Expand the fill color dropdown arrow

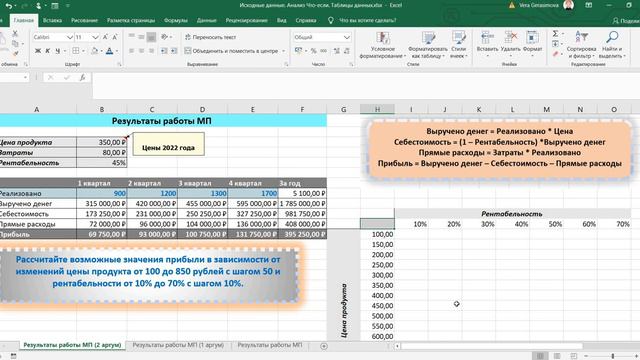tap(102, 51)
